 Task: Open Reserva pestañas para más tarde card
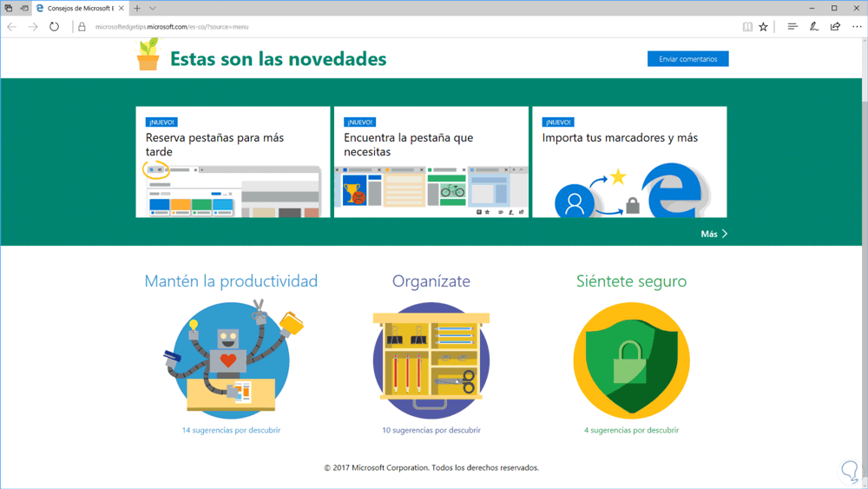coord(233,162)
